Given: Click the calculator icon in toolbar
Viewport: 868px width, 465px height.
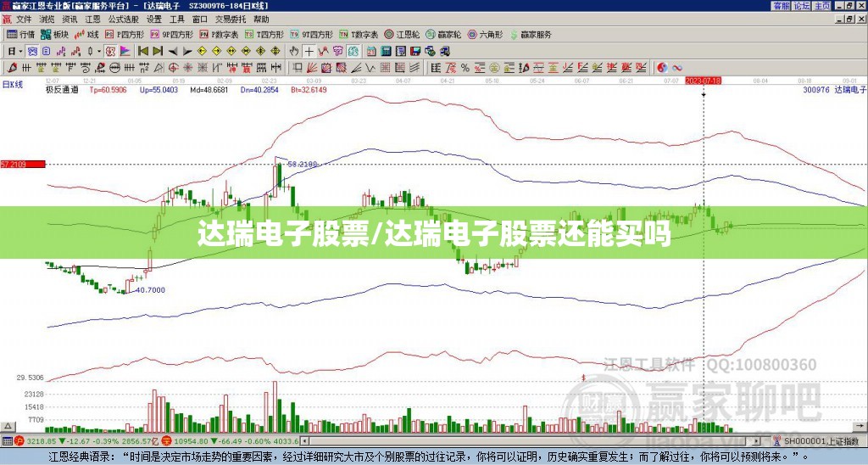Looking at the screenshot, I should [x=386, y=52].
